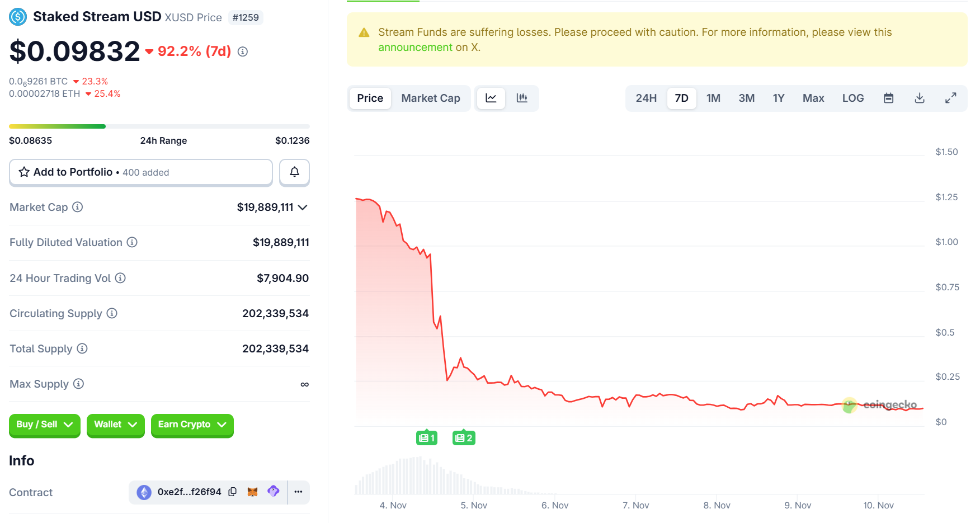Viewport: 980px width, 523px height.
Task: Download the price chart data
Action: [920, 98]
